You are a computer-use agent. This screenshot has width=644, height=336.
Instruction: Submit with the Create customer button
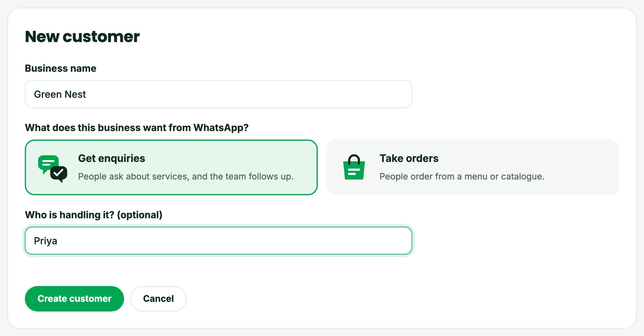click(x=74, y=299)
